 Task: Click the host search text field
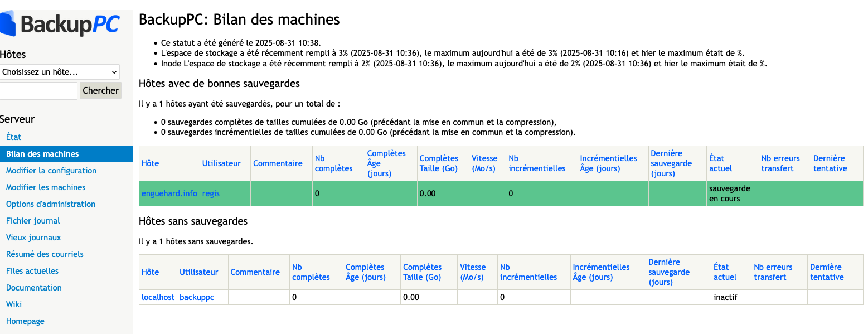coord(38,90)
